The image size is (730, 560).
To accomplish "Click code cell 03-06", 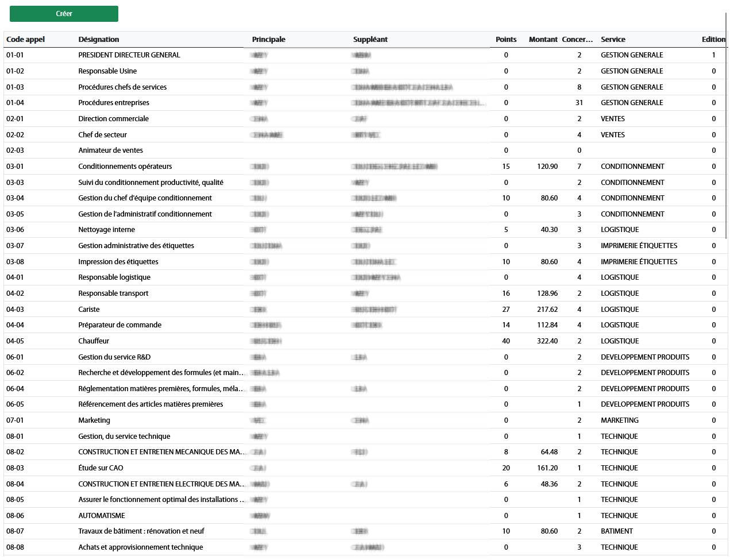I will (15, 230).
